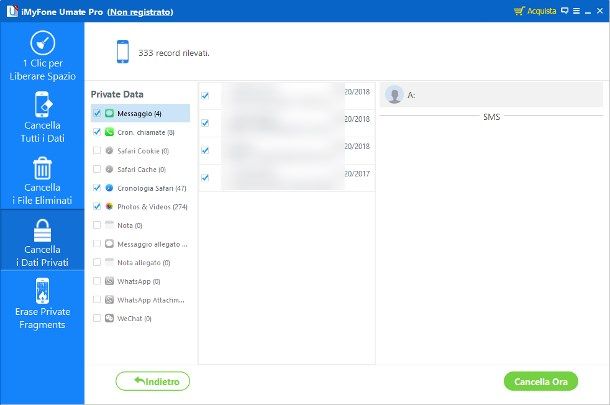The width and height of the screenshot is (610, 405).
Task: Click the Private Data heading
Action: pyautogui.click(x=117, y=94)
